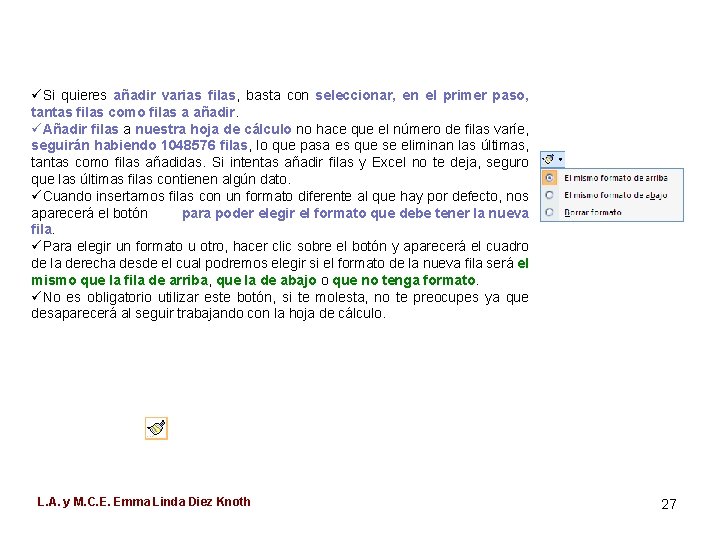The width and height of the screenshot is (720, 540).
Task: Open the insert options dropdown arrow
Action: pos(560,160)
